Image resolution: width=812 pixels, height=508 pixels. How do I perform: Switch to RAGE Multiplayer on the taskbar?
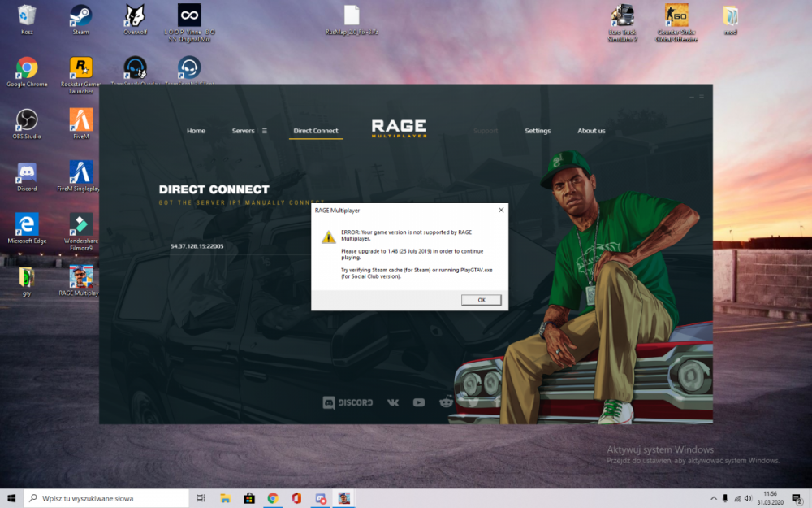343,498
